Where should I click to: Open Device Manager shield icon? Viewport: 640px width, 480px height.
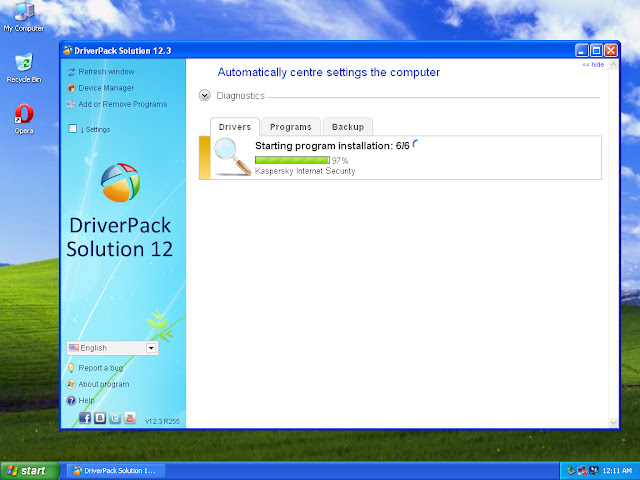(x=71, y=88)
